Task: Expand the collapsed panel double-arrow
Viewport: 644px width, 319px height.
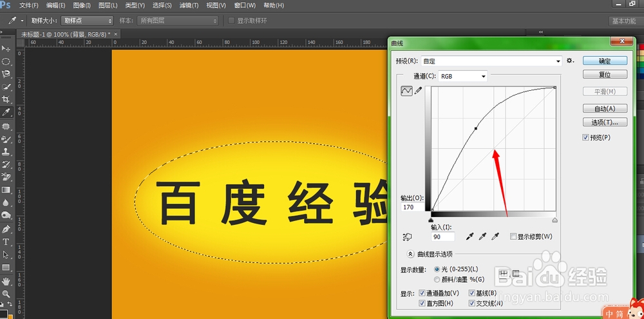Action: 540,32
